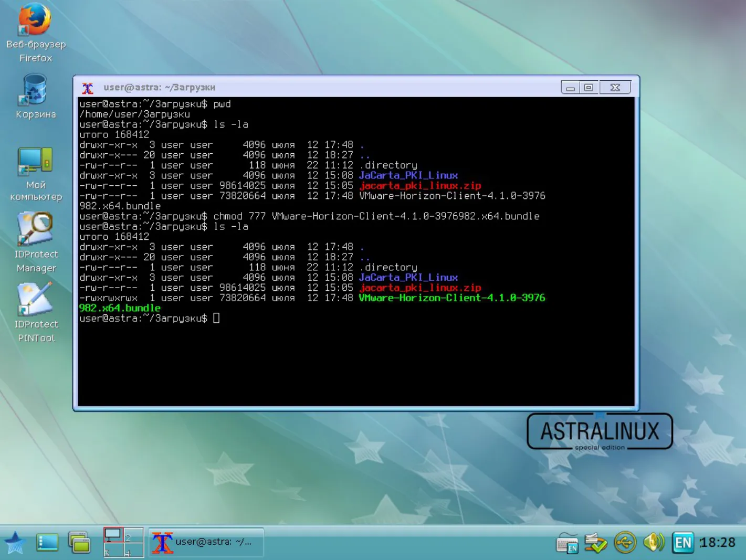Open the USB devices tray icon
The image size is (746, 560).
(625, 543)
